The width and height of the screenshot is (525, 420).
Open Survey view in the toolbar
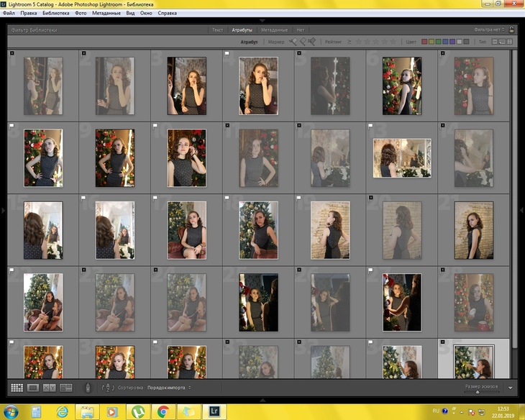(65, 388)
